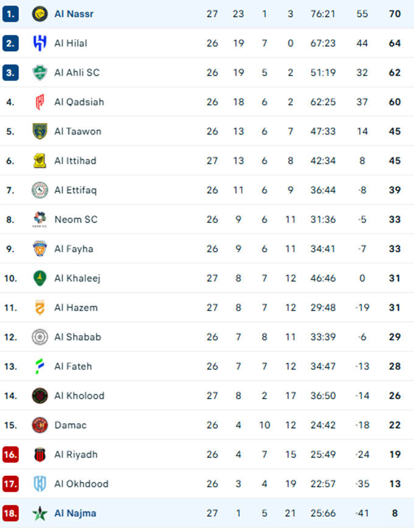
Task: Click the Al Taawon club crest
Action: point(40,131)
